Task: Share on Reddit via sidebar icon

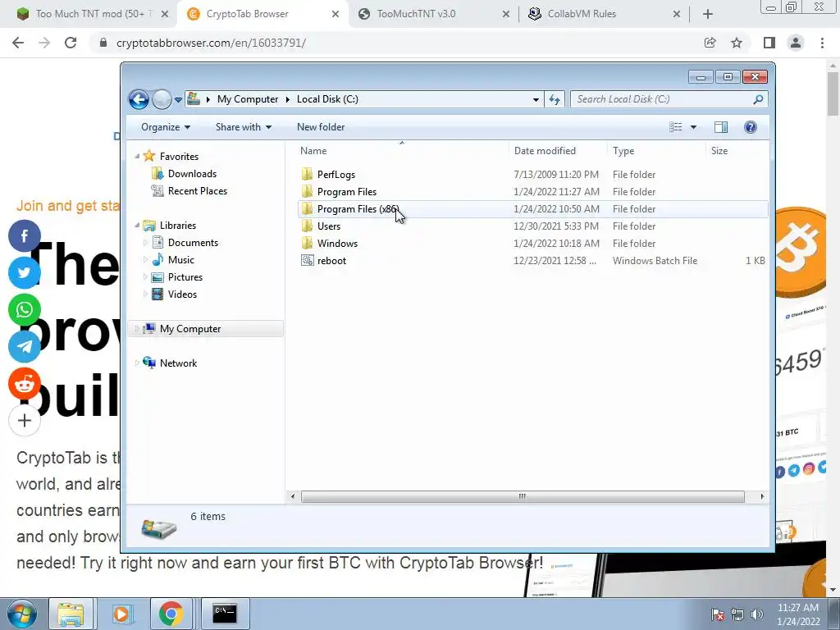Action: [x=25, y=384]
